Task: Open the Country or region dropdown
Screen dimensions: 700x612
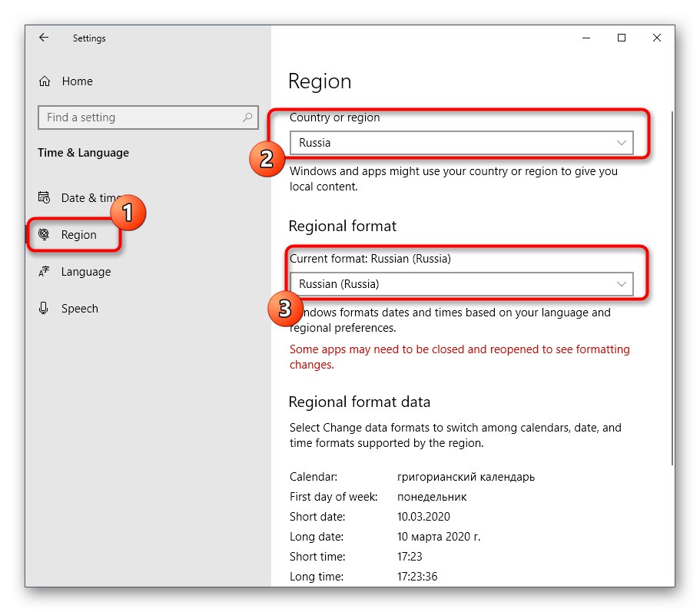Action: point(461,143)
